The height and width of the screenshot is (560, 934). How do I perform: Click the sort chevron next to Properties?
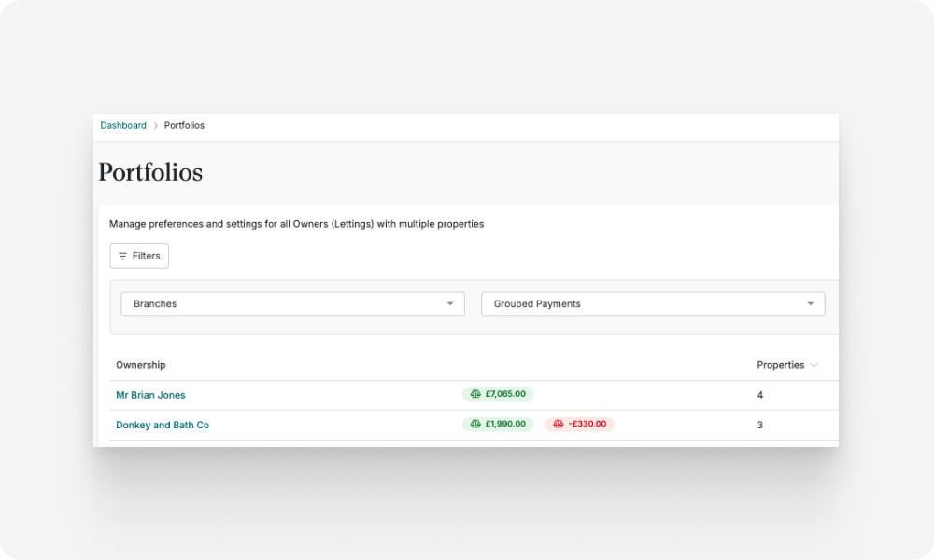tap(813, 365)
